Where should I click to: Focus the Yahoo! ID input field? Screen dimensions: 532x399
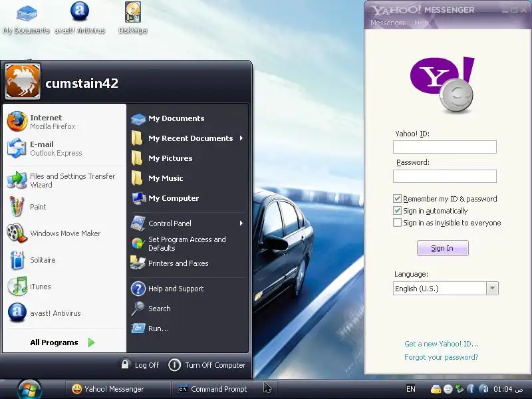coord(444,147)
